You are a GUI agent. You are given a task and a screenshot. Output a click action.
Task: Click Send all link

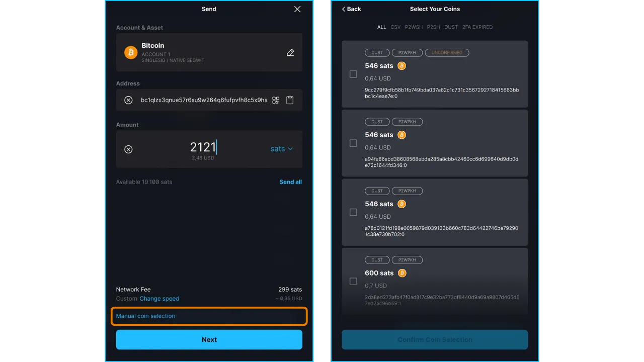point(290,182)
